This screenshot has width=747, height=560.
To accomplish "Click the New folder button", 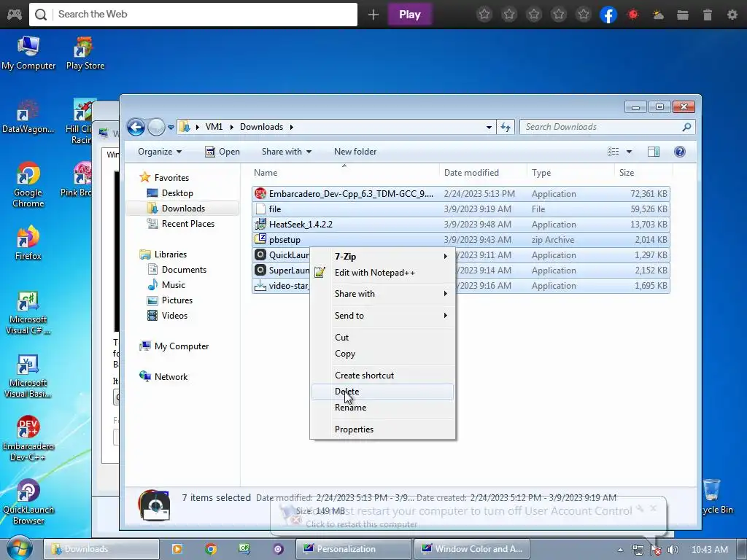I will (355, 152).
